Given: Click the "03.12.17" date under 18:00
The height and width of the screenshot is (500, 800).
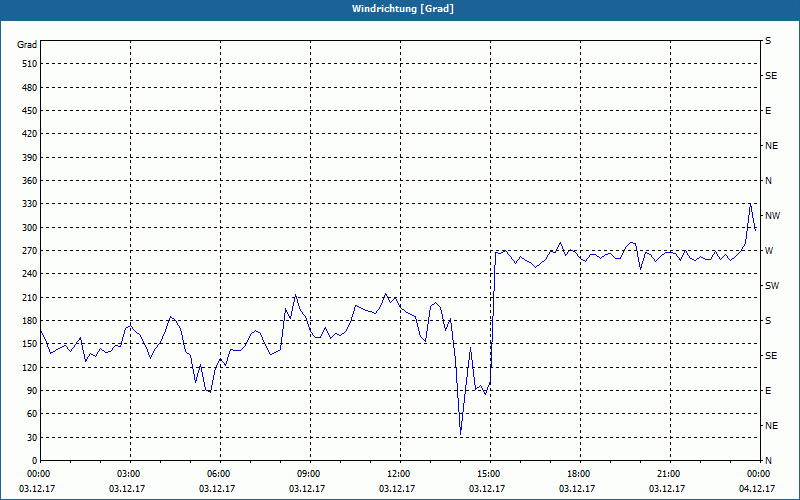Looking at the screenshot, I should (577, 488).
